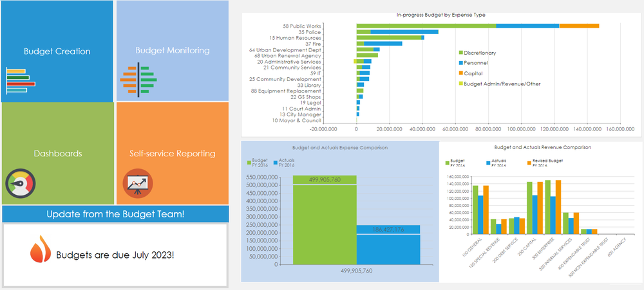Select the 33 Library row label
Image resolution: width=644 pixels, height=290 pixels.
[x=309, y=85]
